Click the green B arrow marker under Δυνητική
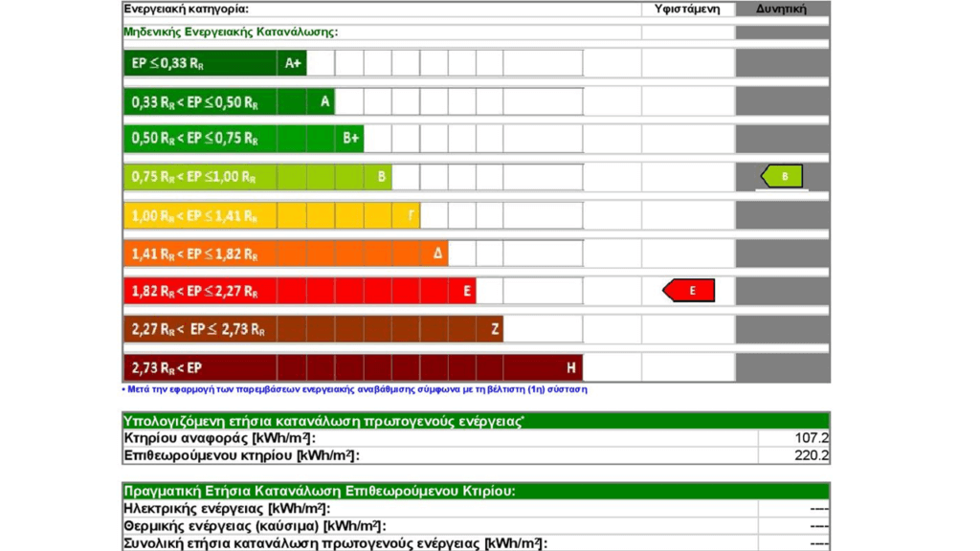The width and height of the screenshot is (980, 551). pos(782,176)
